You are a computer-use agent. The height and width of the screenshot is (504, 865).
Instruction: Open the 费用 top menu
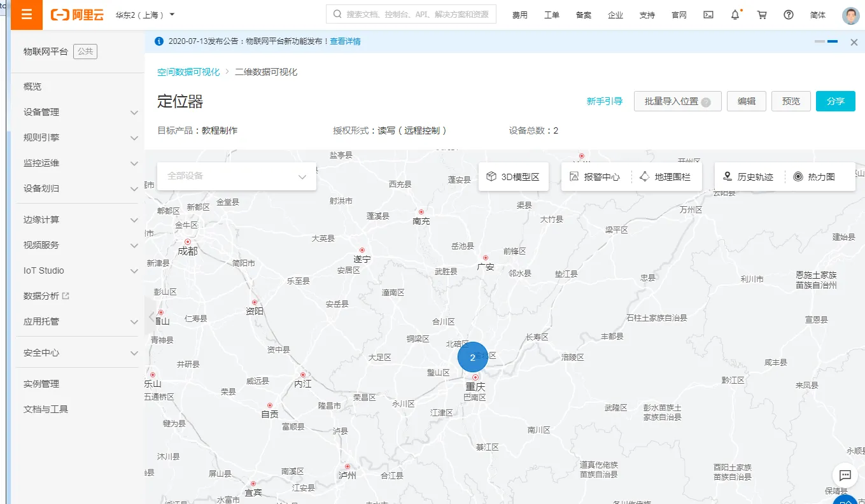point(520,15)
